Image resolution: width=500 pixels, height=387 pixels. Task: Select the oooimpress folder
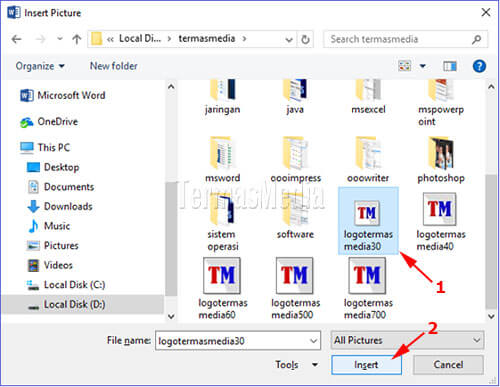point(296,160)
